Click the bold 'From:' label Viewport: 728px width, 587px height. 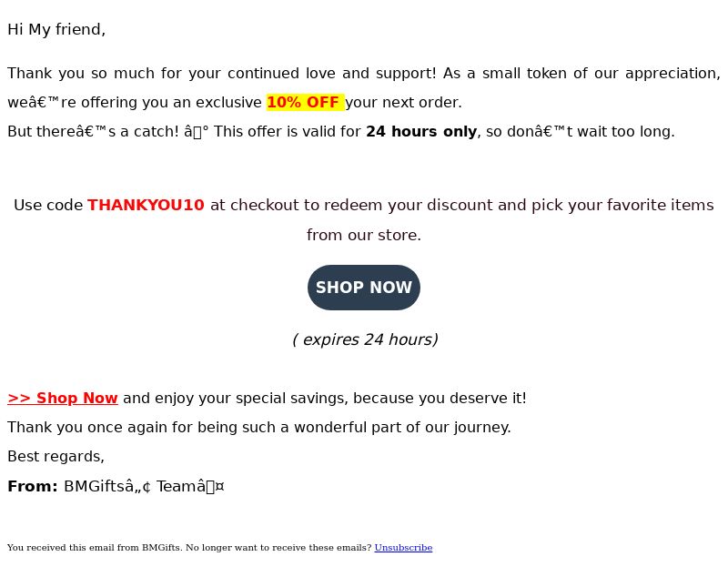click(33, 486)
